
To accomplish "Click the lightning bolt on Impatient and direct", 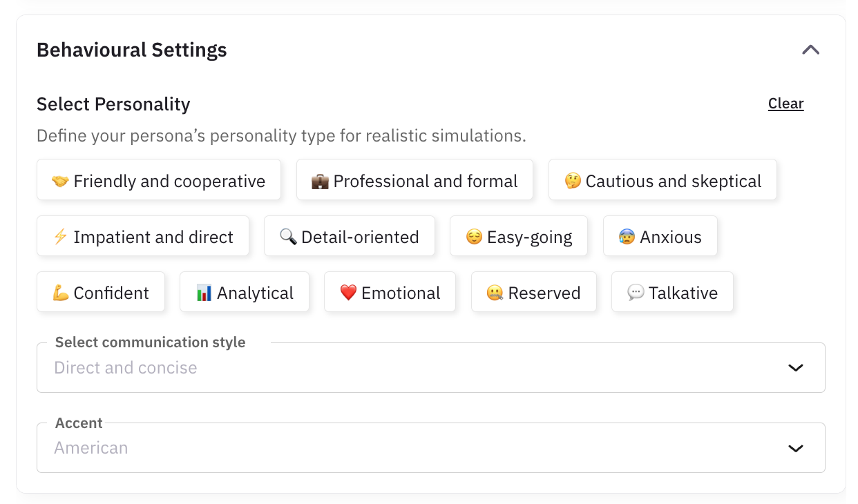I will [x=61, y=236].
